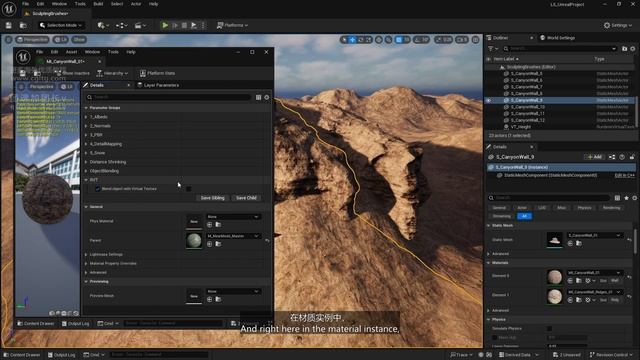Screen dimensions: 640x360
Task: Expand the 3_PBR parameter group
Action: [x=86, y=135]
